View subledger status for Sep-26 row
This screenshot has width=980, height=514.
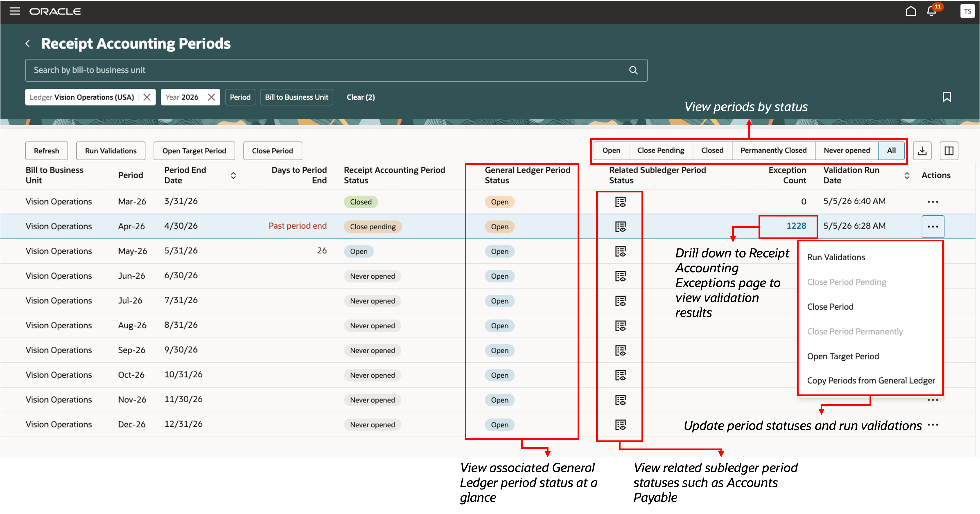coord(620,350)
